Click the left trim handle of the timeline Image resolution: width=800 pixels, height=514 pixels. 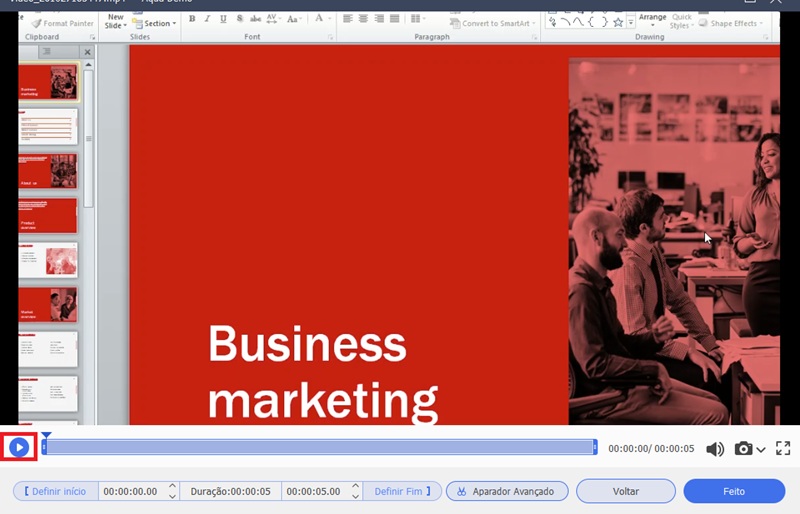(x=44, y=448)
